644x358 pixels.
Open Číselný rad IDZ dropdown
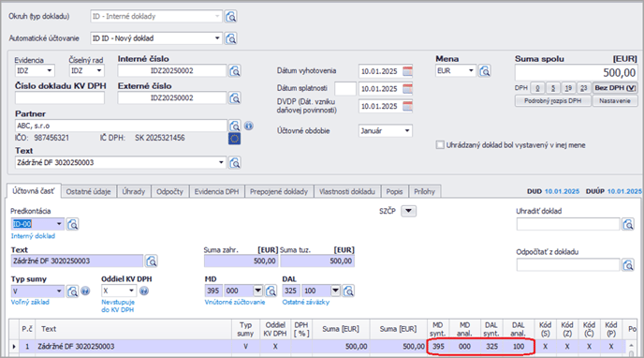coord(99,70)
